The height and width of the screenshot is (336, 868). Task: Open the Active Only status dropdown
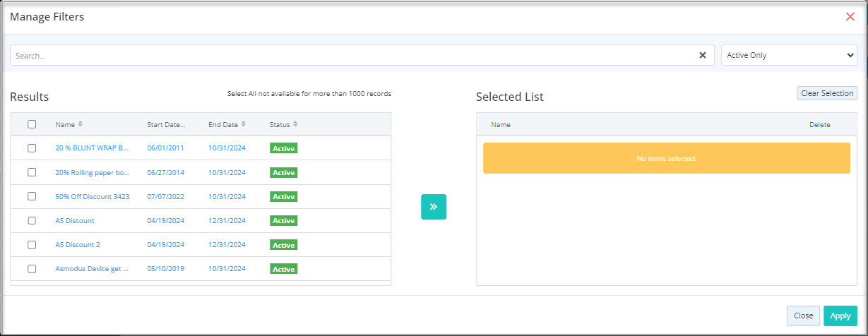[x=789, y=55]
